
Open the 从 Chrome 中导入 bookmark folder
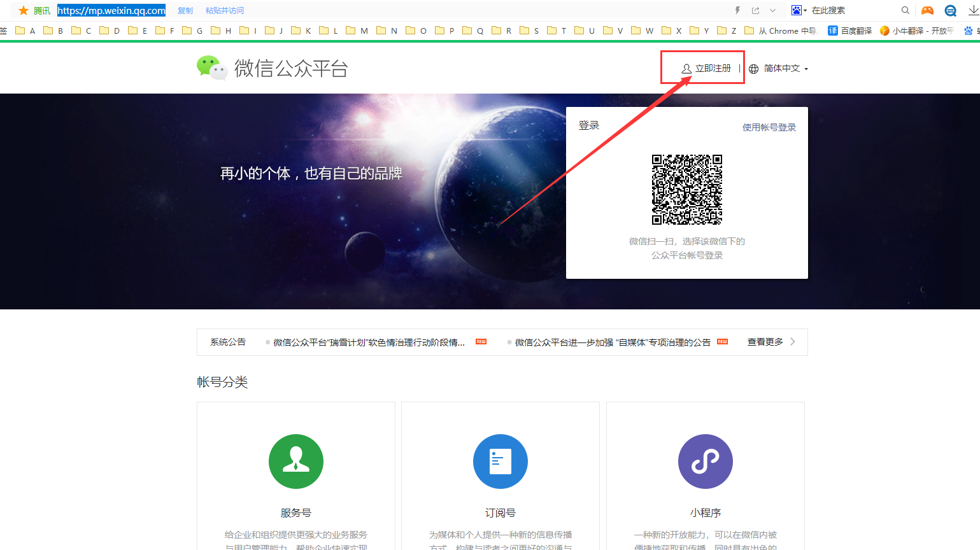click(781, 31)
